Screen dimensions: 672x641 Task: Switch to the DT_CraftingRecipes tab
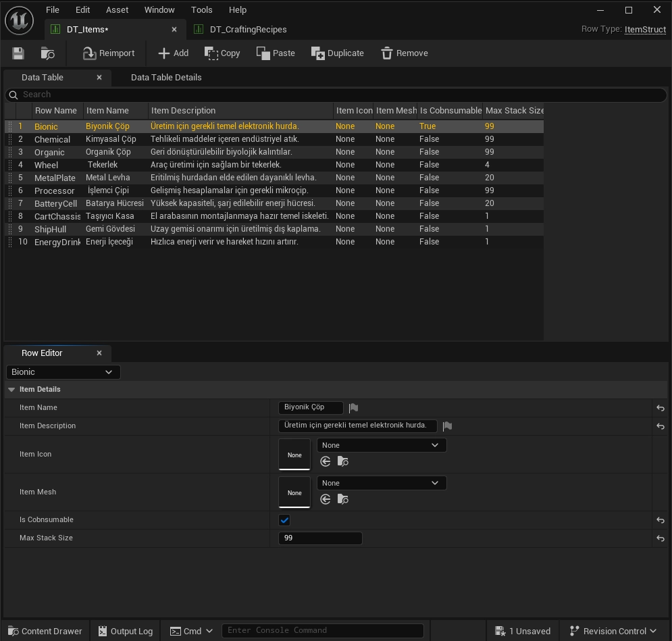click(248, 30)
